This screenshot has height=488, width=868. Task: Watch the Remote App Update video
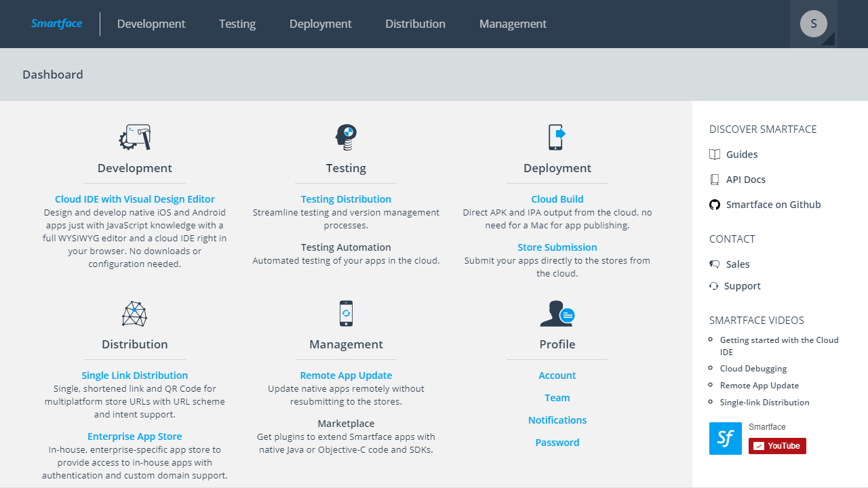point(759,386)
